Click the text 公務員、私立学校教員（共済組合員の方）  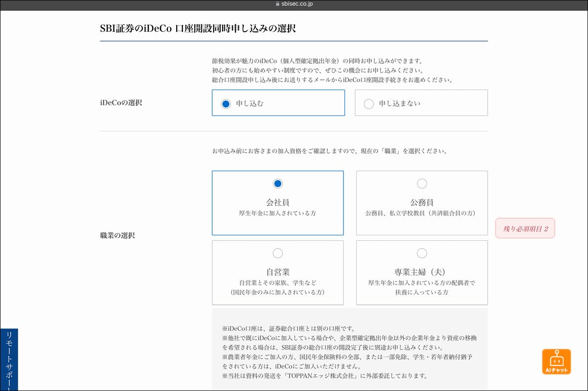tap(422, 213)
